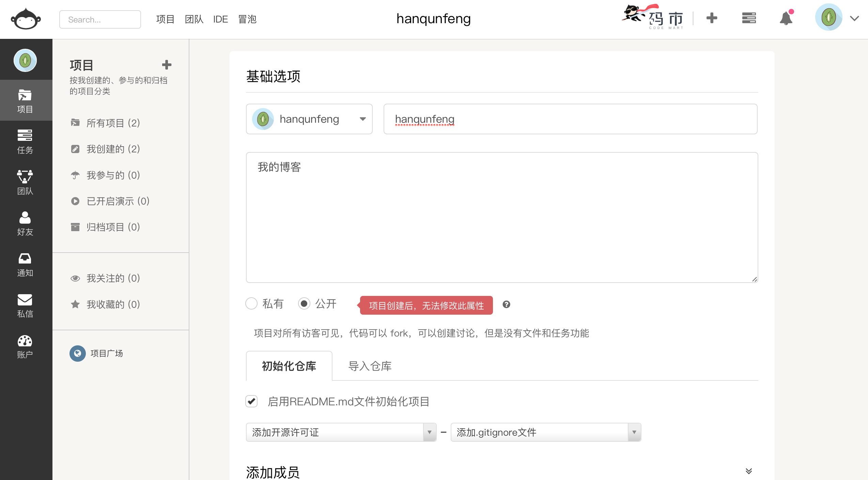Open the 团队 team sidebar icon
This screenshot has width=868, height=480.
[x=25, y=182]
